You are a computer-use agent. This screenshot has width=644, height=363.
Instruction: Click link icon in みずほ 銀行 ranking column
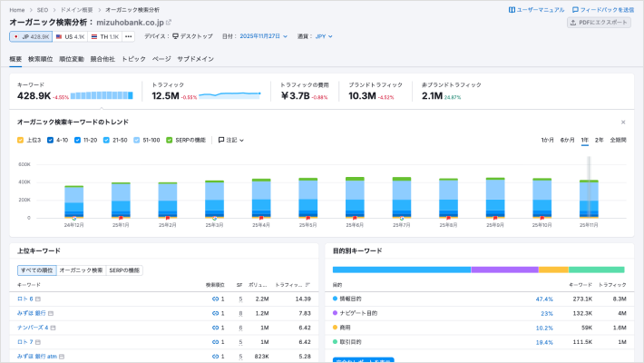coord(216,312)
